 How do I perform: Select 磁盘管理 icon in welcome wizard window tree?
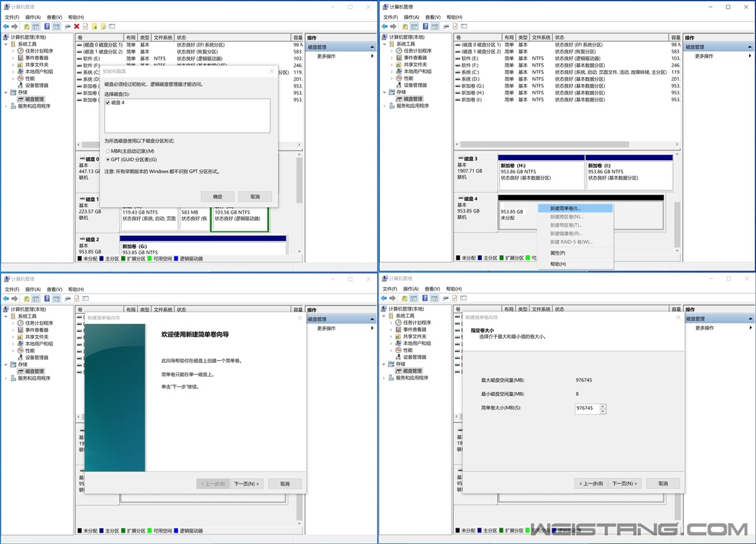pos(20,371)
